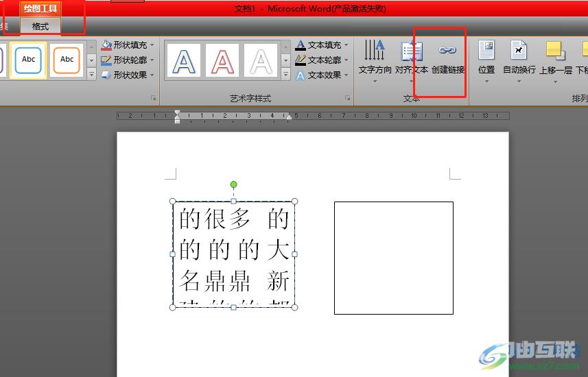Open the 自动换行 wrap text button
The height and width of the screenshot is (377, 588).
519,61
